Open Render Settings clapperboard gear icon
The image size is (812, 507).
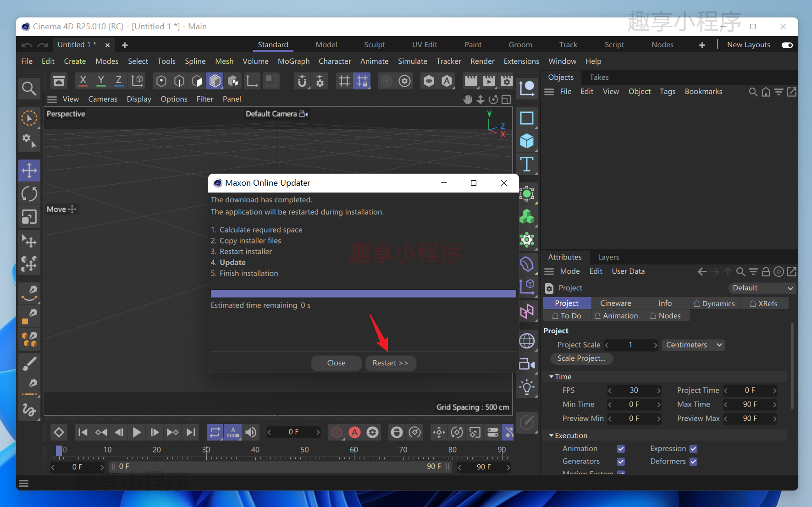[506, 81]
